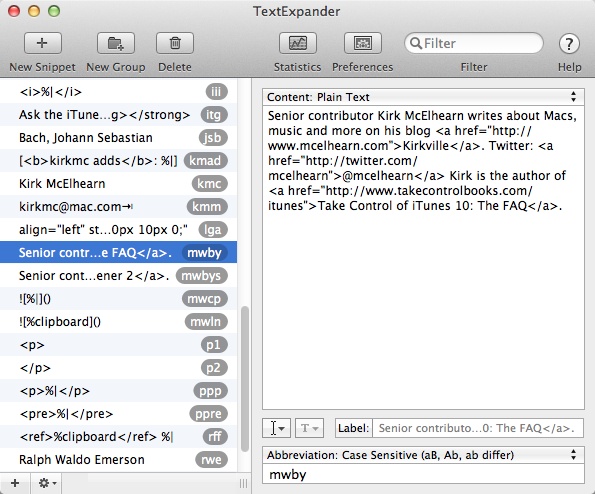This screenshot has height=494, width=595.
Task: Open Help with the question mark button
Action: 569,44
